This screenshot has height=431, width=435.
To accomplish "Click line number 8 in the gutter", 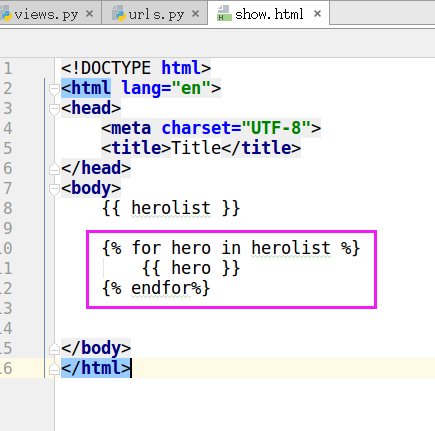I will click(x=8, y=209).
